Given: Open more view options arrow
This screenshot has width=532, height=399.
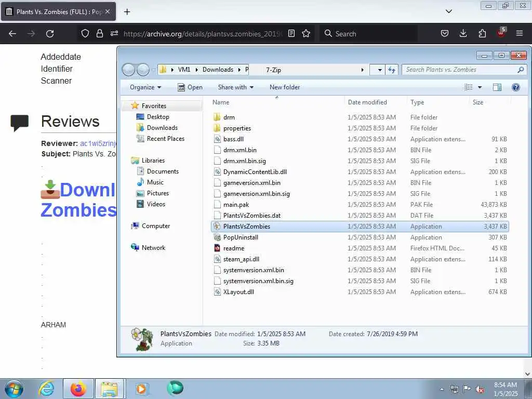Looking at the screenshot, I should 480,87.
